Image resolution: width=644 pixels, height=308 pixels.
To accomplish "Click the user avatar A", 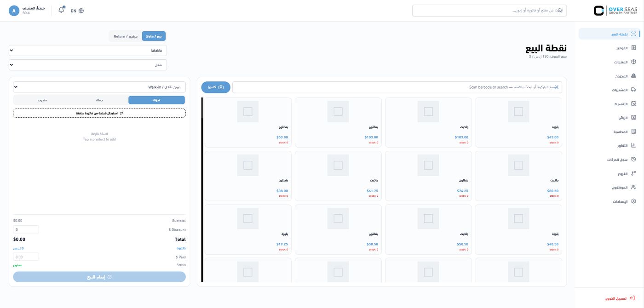I will click(x=14, y=11).
